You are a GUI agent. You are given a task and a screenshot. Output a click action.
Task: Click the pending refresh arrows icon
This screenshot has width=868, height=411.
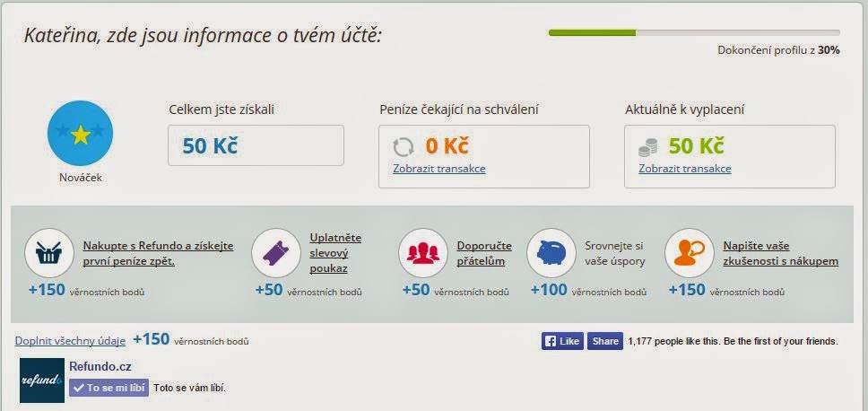[x=403, y=147]
